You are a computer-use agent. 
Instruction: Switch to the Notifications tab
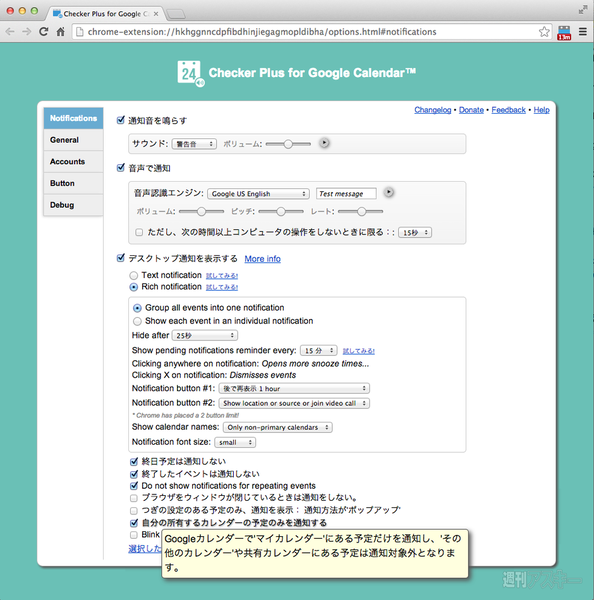(x=73, y=118)
